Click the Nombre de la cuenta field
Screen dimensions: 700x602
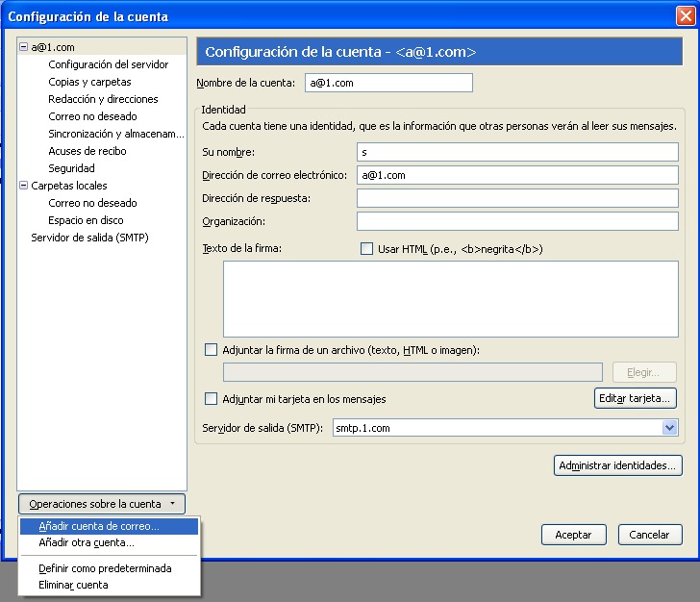pyautogui.click(x=388, y=83)
